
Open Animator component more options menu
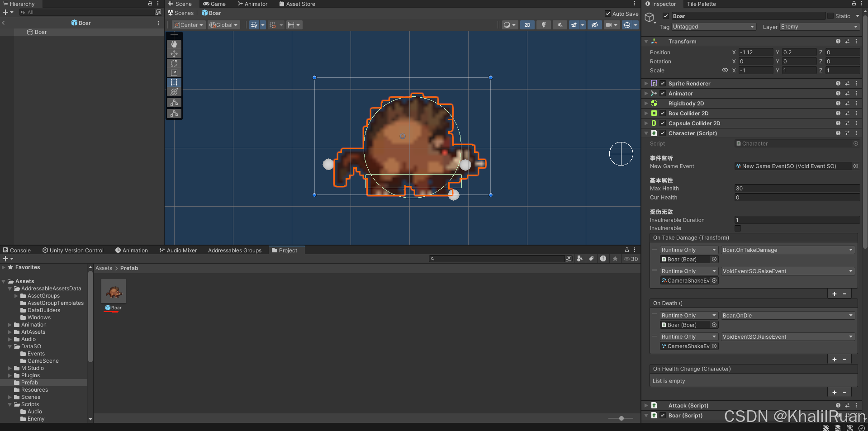click(x=856, y=93)
